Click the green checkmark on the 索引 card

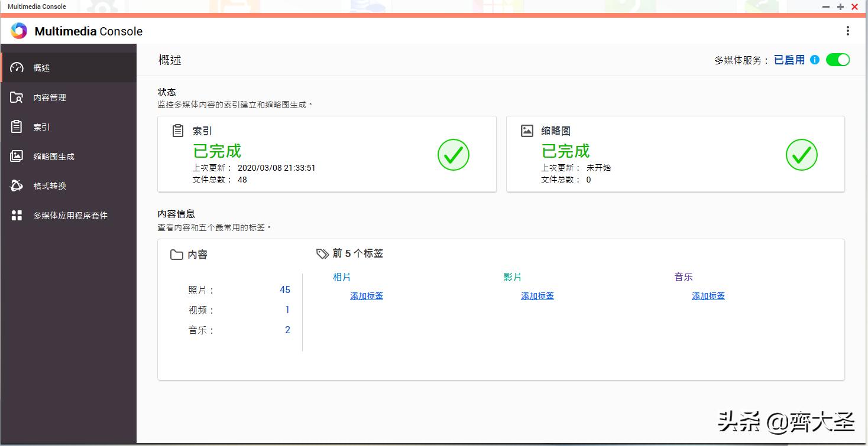[x=453, y=154]
